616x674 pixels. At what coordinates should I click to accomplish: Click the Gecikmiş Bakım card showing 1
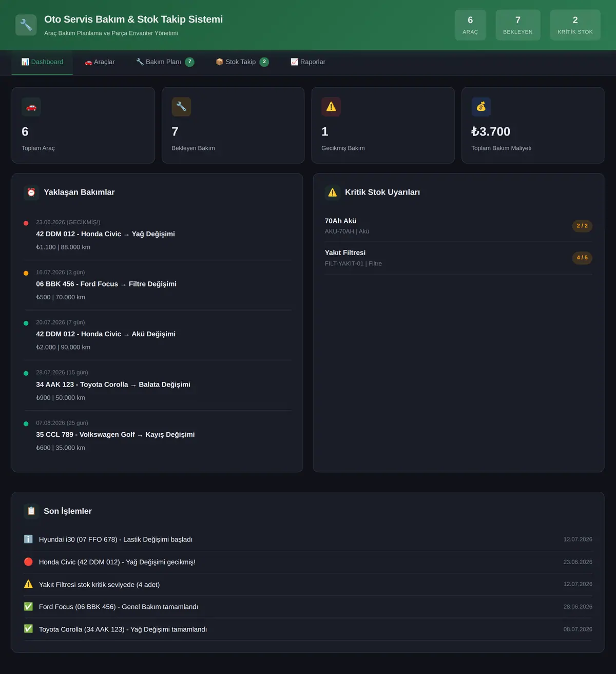[x=383, y=125]
